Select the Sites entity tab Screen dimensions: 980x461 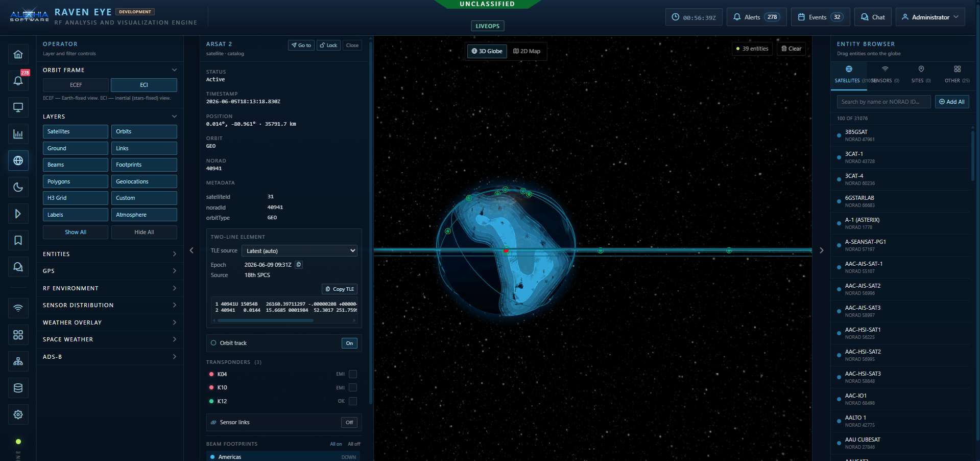[x=921, y=75]
